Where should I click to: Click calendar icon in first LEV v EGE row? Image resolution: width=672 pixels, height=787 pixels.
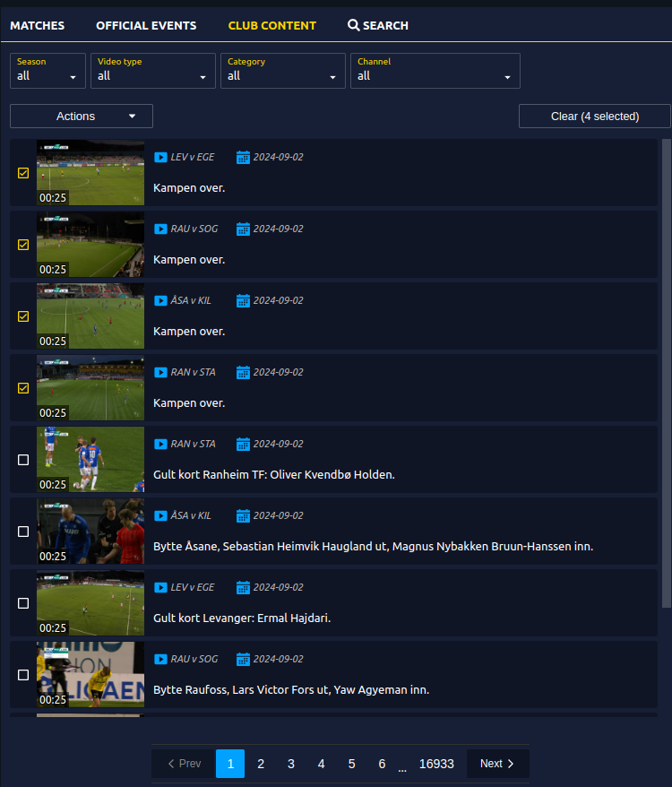tap(243, 157)
